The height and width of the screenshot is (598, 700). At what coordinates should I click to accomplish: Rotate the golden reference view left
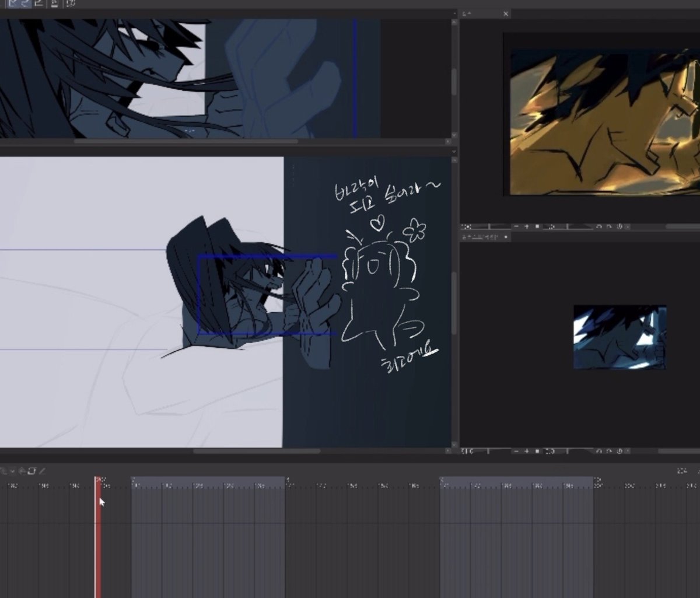pyautogui.click(x=599, y=226)
